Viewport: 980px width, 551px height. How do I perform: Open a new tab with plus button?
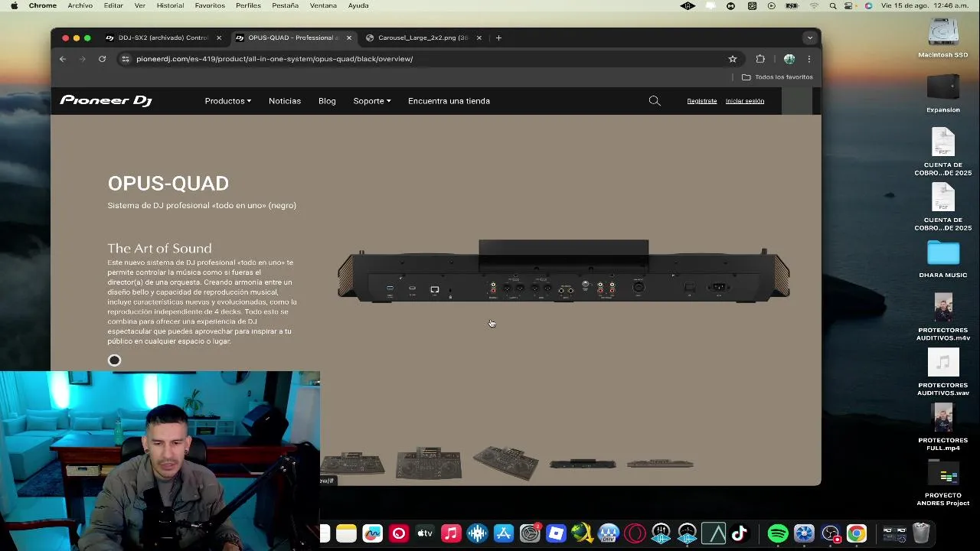click(498, 37)
